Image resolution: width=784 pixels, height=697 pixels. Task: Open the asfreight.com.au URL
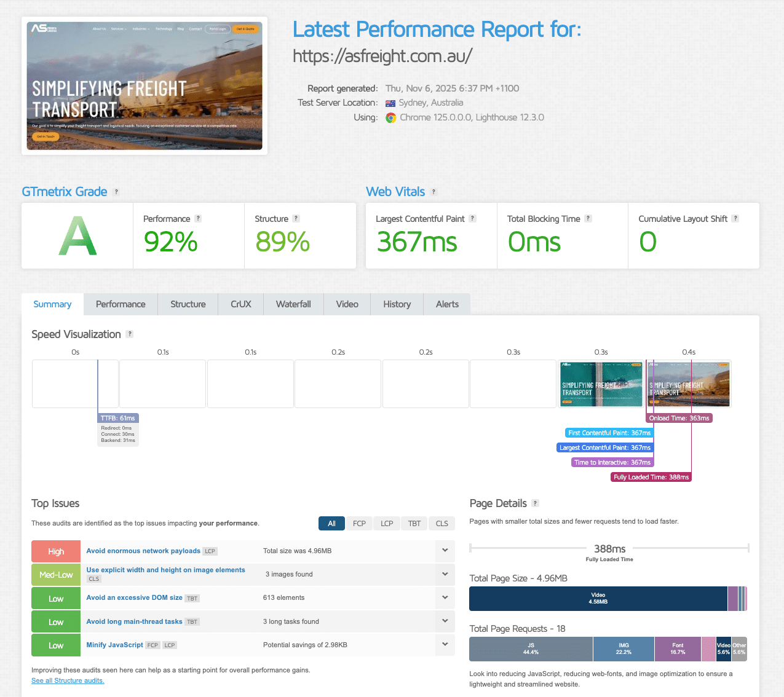coord(382,56)
